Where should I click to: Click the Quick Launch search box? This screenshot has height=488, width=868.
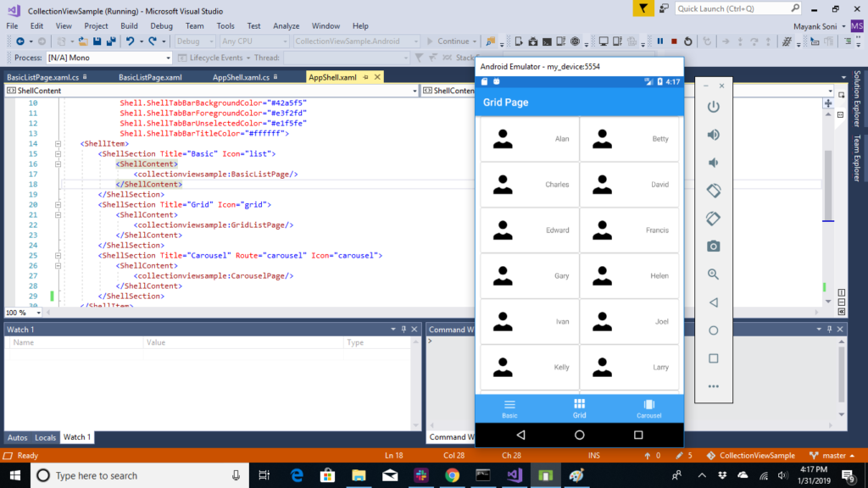tap(738, 8)
